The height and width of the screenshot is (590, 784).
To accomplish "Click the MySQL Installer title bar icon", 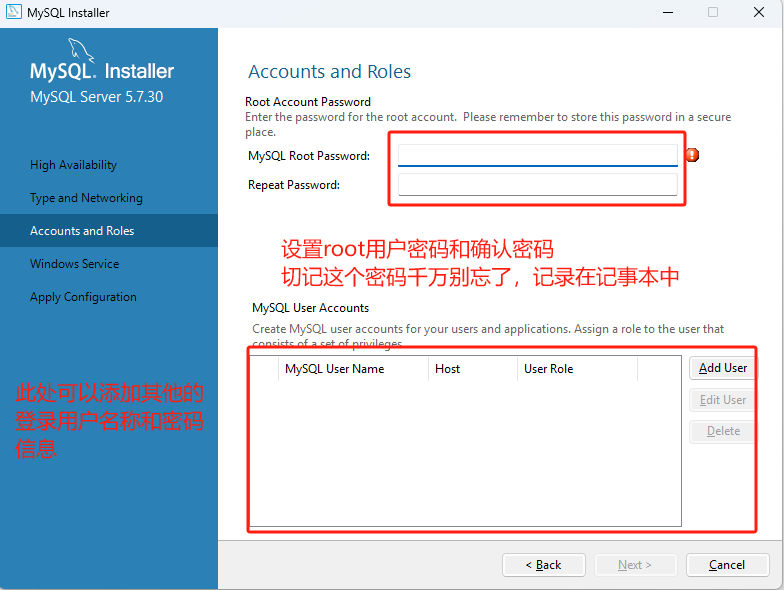I will coord(14,12).
